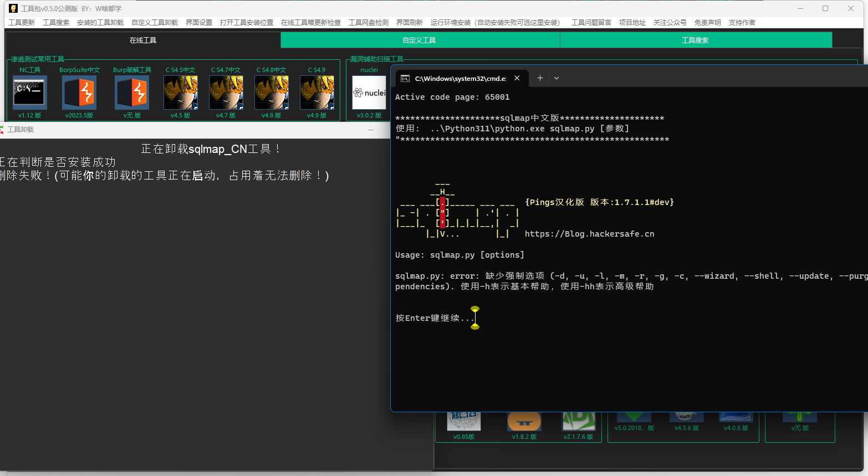Click 工具网盘检测 menu item

point(369,23)
